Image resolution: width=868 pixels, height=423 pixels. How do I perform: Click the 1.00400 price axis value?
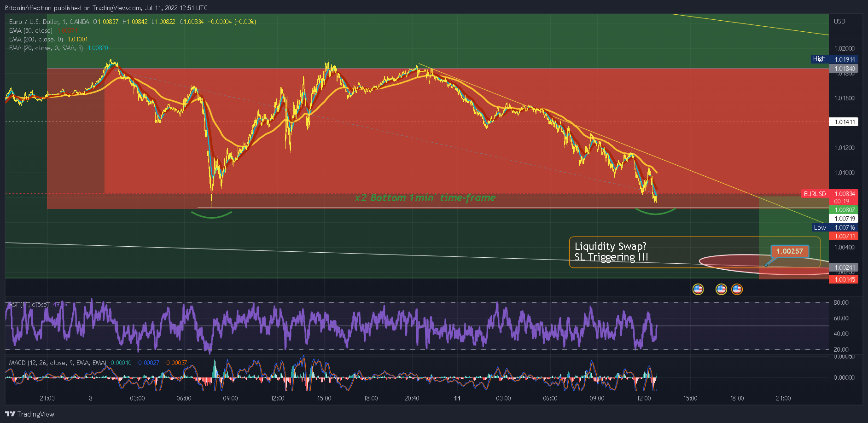click(844, 247)
